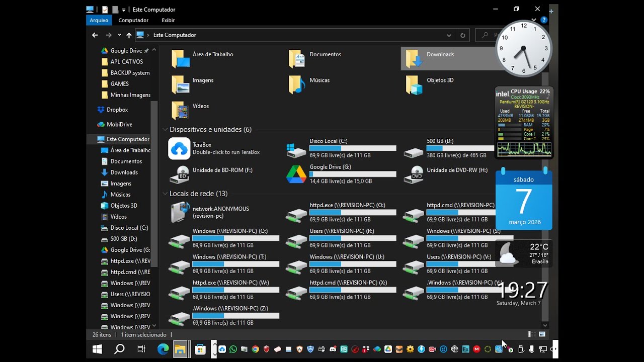
Task: Collapse the Dispositivos e unidades (6) group
Action: pos(165,130)
